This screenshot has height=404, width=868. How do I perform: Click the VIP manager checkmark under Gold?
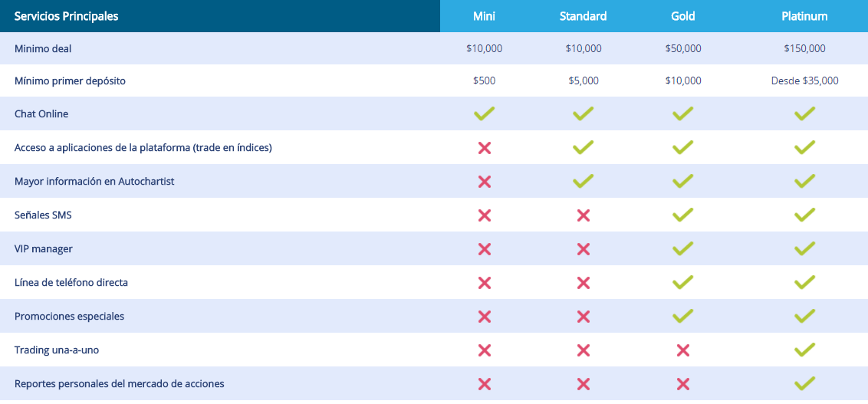pos(682,248)
